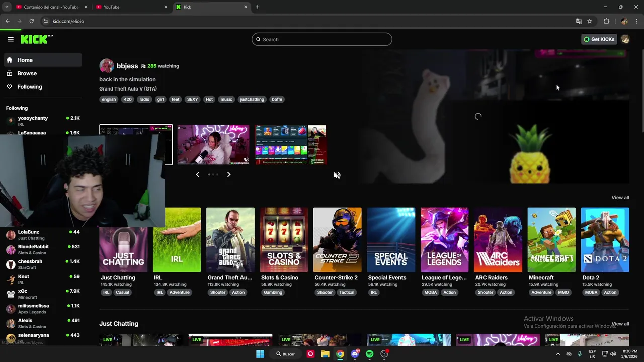Open the IRL category card
This screenshot has width=644, height=362.
(177, 240)
